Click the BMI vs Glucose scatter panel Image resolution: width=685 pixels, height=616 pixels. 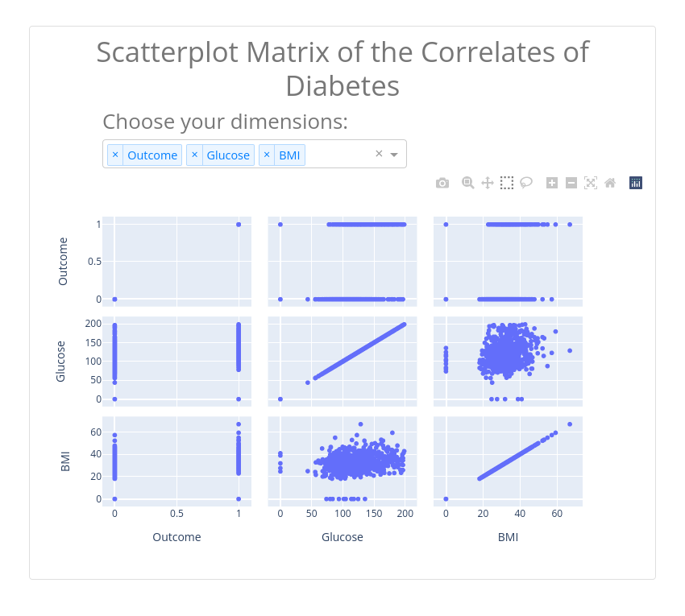342,461
